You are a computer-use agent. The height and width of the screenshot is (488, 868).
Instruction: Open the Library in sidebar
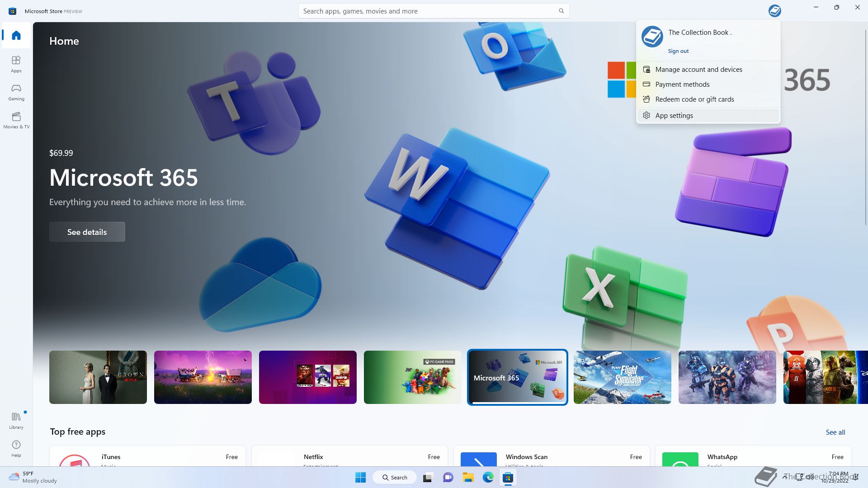point(16,420)
